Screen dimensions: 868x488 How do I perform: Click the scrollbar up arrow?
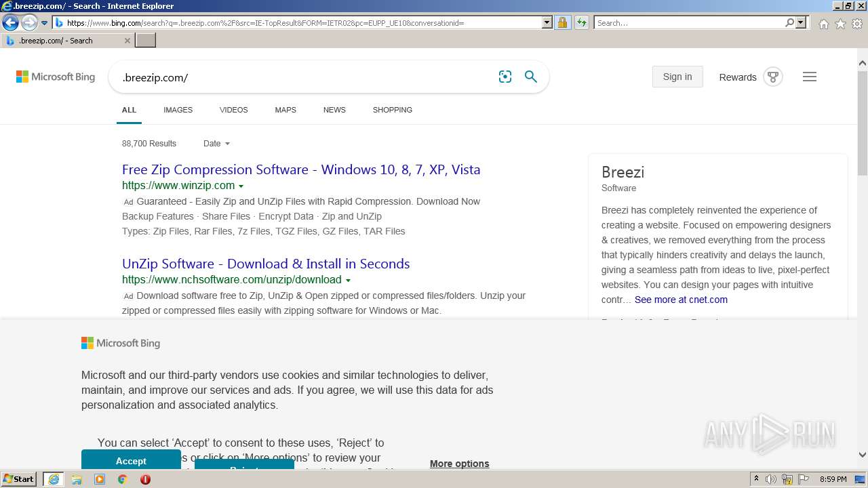pyautogui.click(x=863, y=64)
